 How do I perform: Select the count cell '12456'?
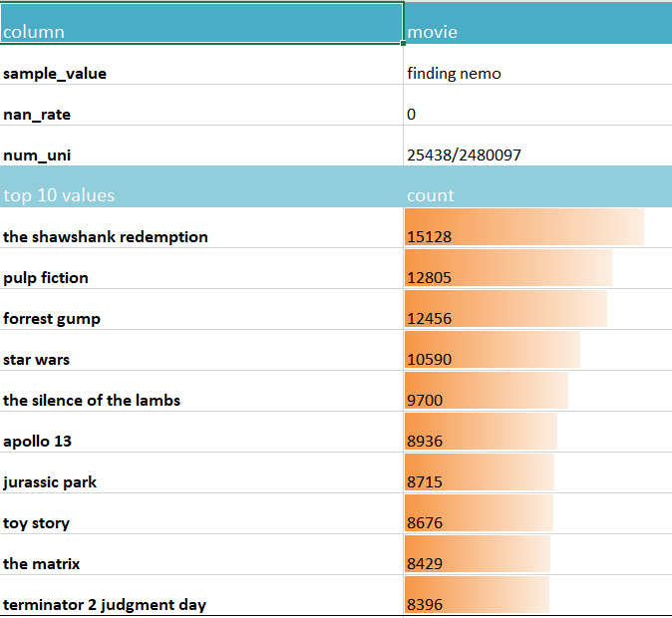537,309
